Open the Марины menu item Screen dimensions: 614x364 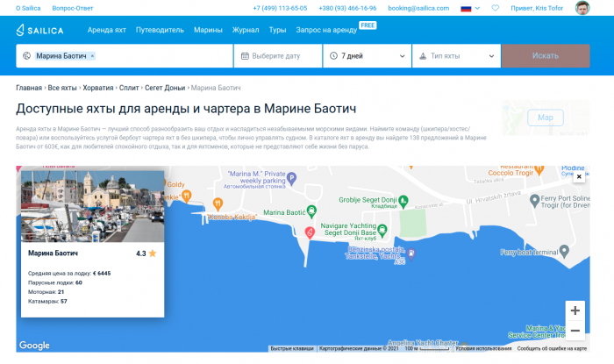(208, 30)
